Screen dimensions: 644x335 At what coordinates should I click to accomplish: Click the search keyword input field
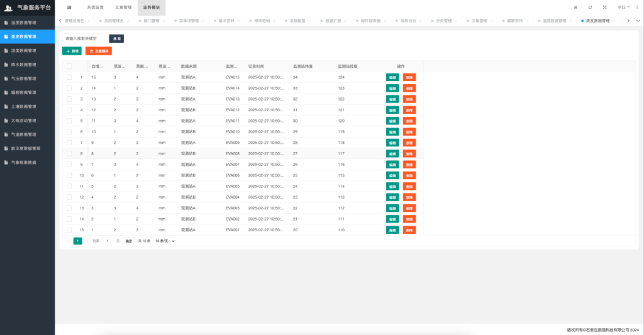[x=85, y=38]
